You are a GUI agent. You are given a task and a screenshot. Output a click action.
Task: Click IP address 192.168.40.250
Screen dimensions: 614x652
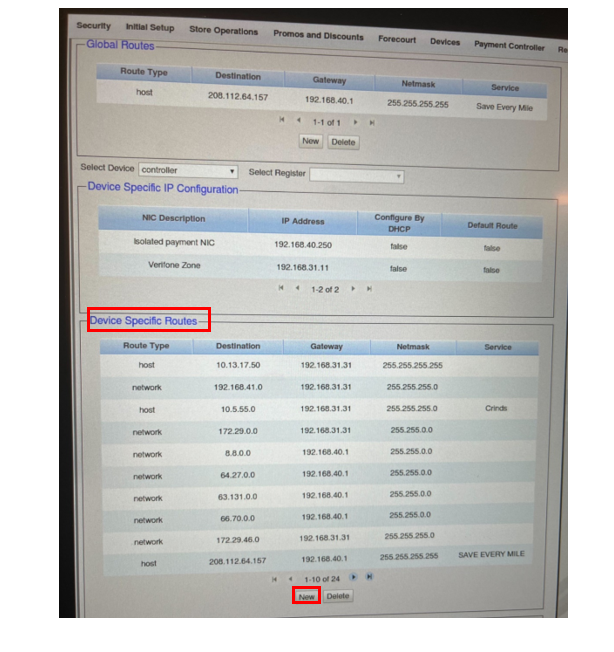(x=303, y=245)
